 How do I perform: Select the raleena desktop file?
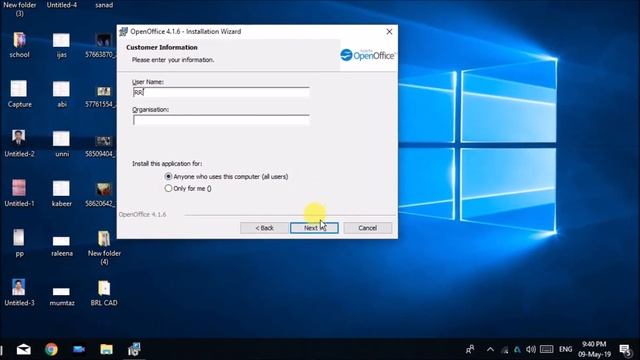[x=62, y=246]
